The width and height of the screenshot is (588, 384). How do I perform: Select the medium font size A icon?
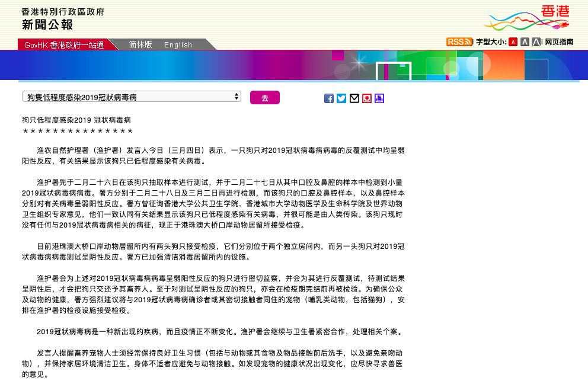pos(525,41)
